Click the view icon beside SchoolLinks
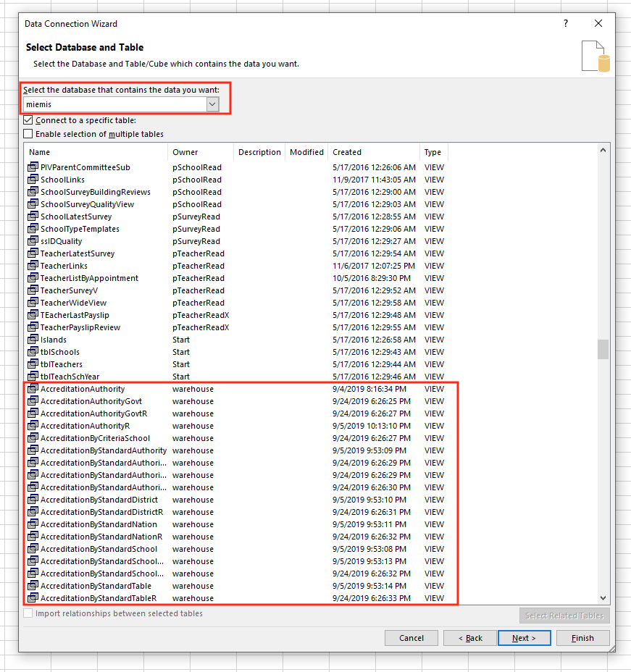The height and width of the screenshot is (672, 631). coord(33,180)
